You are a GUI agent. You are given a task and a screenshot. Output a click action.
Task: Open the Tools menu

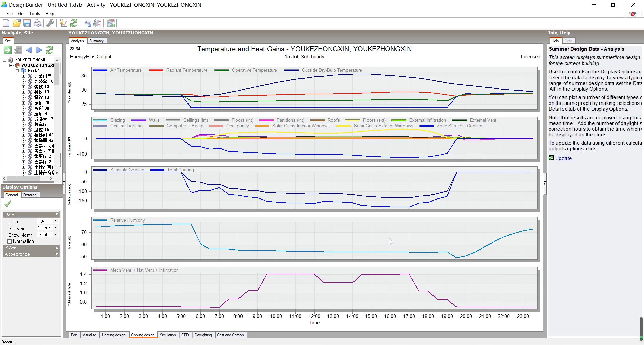pos(35,14)
